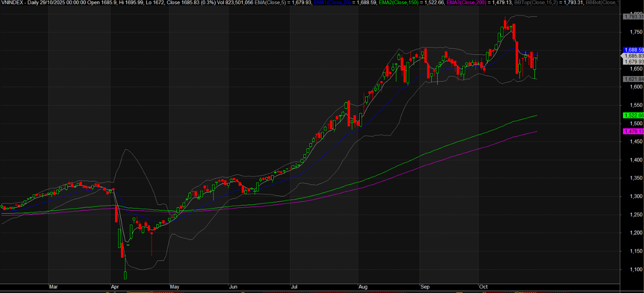Click the Sep label on time axis
The width and height of the screenshot is (644, 293).
(x=425, y=287)
